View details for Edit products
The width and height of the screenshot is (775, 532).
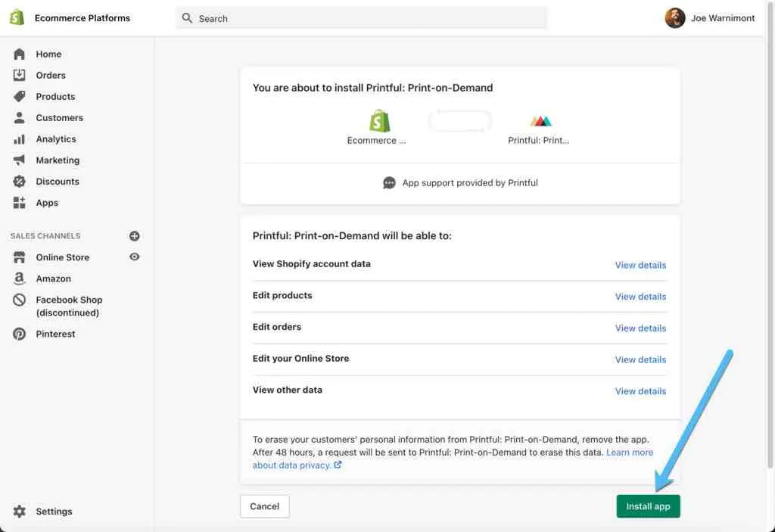[x=640, y=297]
